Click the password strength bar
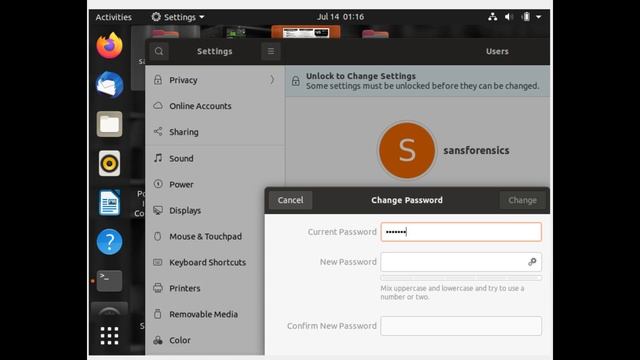The height and width of the screenshot is (360, 640). pyautogui.click(x=461, y=278)
